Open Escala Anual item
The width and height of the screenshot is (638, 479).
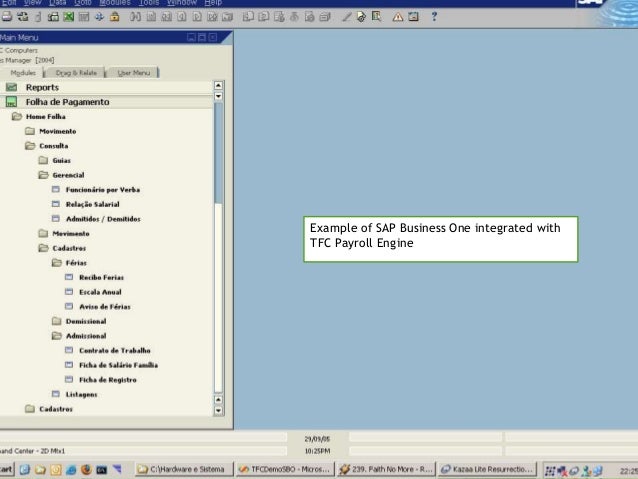tap(101, 292)
